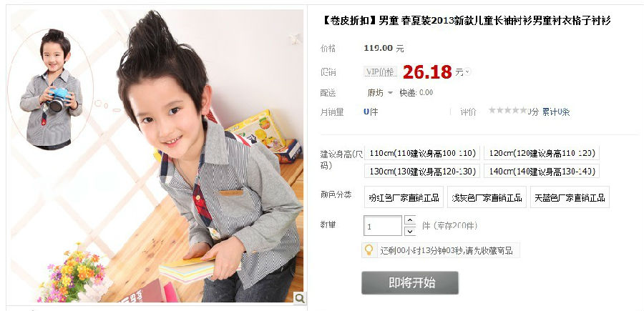Click the main boy shirt product image
The height and width of the screenshot is (311, 644).
tap(157, 156)
